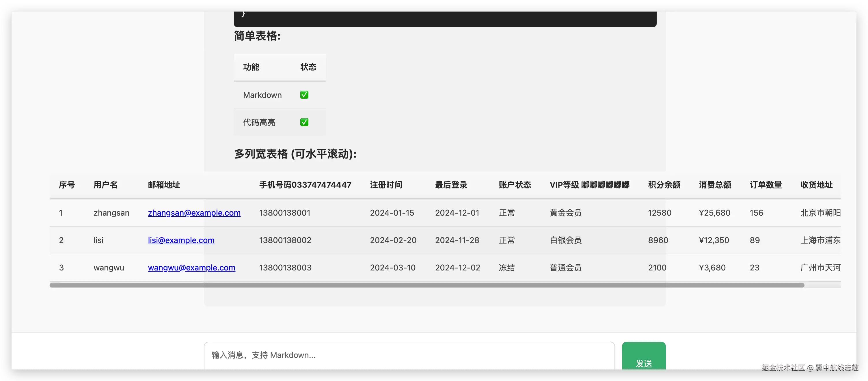
Task: Click the 用户名 column header
Action: pyautogui.click(x=105, y=185)
